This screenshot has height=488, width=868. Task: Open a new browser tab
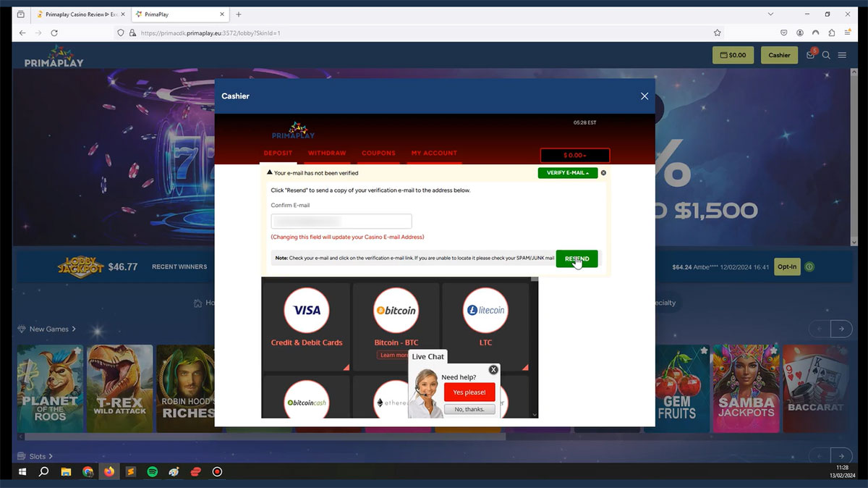[x=239, y=14]
